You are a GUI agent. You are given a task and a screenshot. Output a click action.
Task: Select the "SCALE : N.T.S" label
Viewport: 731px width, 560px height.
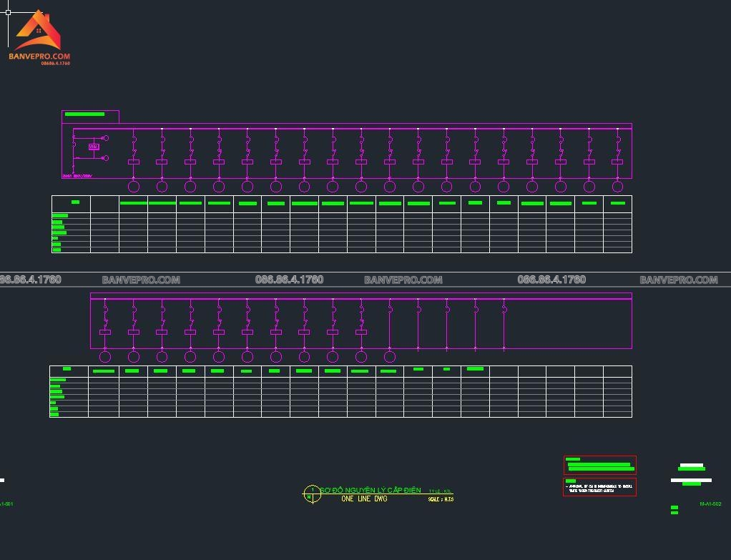pos(441,499)
